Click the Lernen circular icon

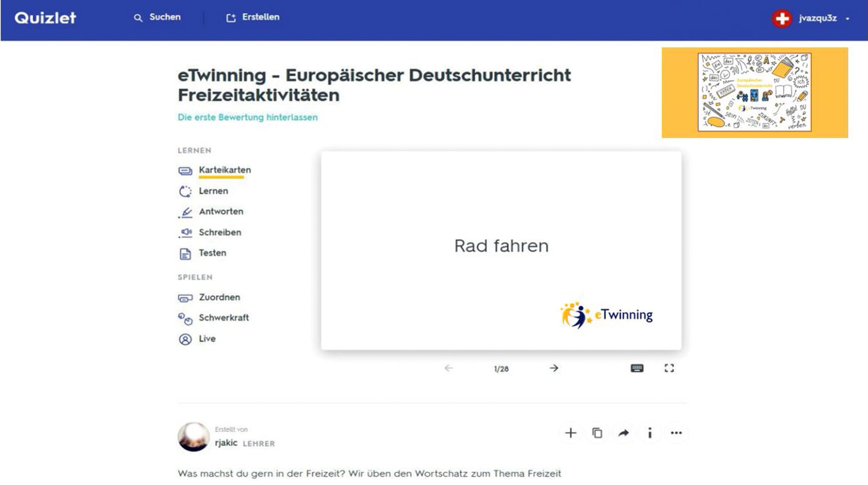click(185, 191)
